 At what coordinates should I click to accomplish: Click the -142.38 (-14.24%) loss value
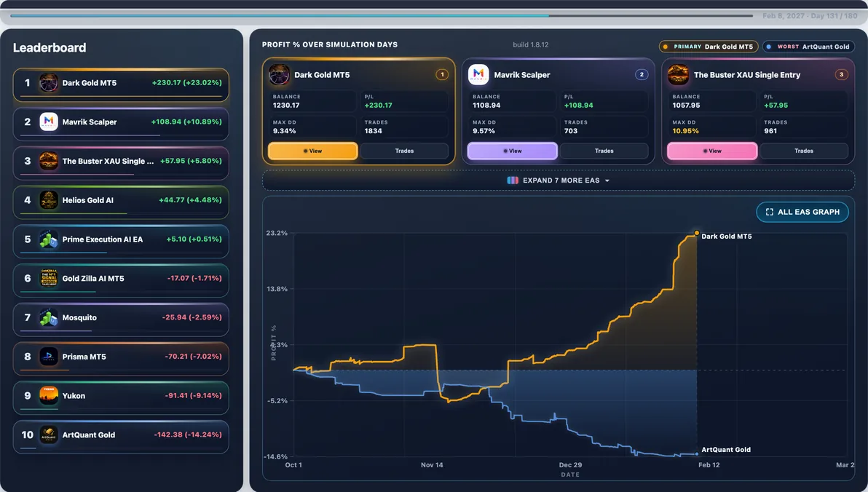[x=188, y=435]
